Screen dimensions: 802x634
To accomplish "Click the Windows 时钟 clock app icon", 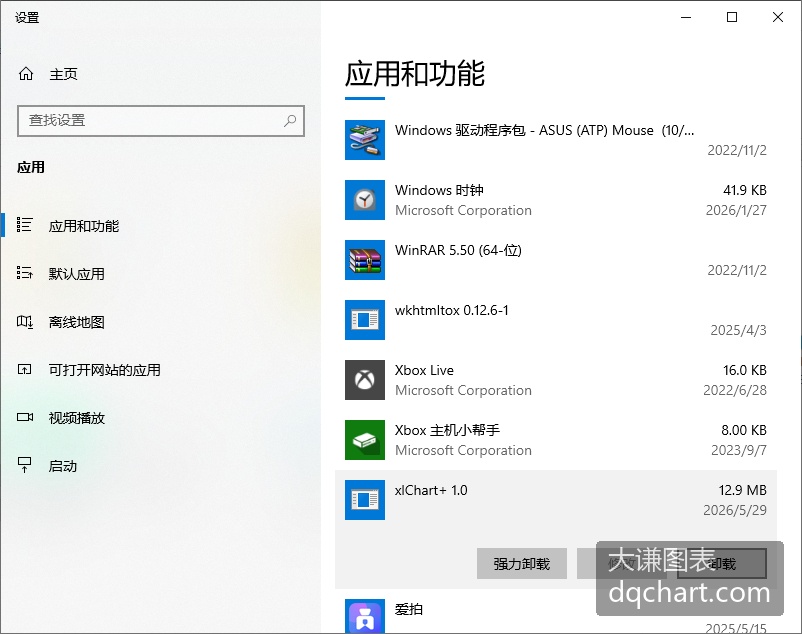I will [365, 200].
